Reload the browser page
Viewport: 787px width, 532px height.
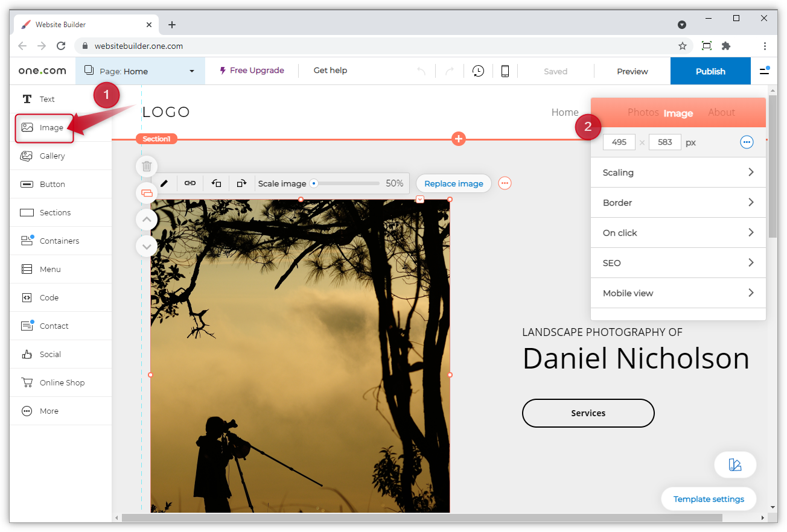61,46
